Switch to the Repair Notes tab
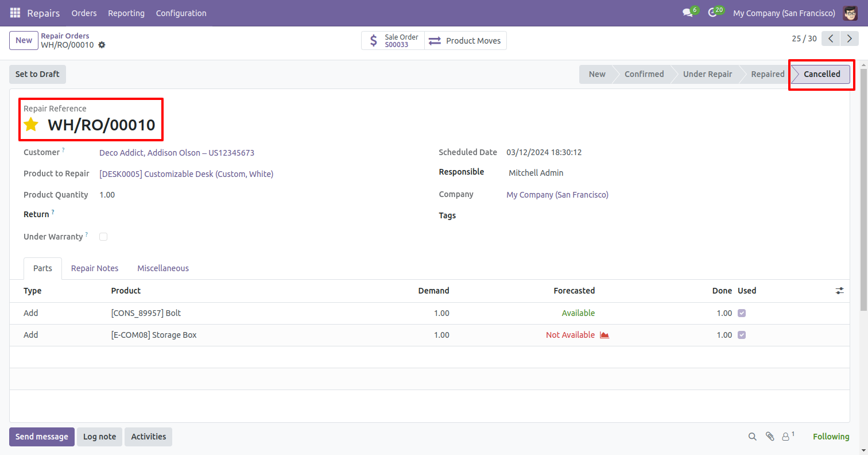This screenshot has height=455, width=868. pos(95,268)
